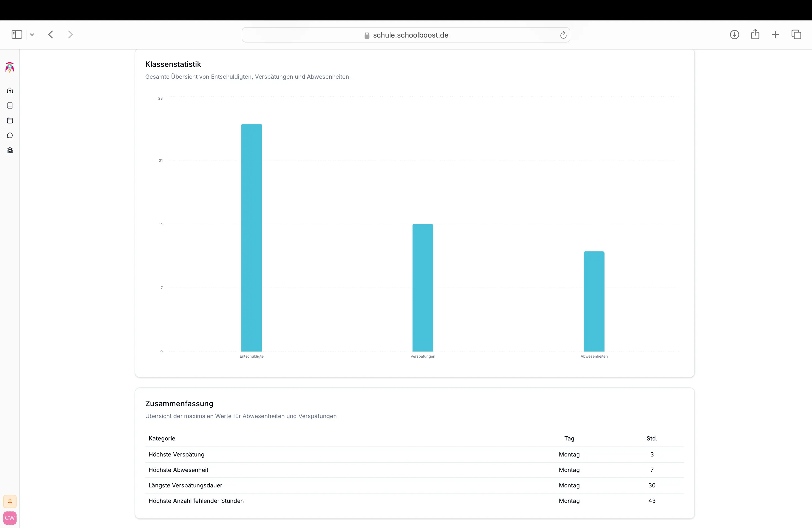Open a new tab with plus button
This screenshot has height=528, width=812.
pos(775,35)
